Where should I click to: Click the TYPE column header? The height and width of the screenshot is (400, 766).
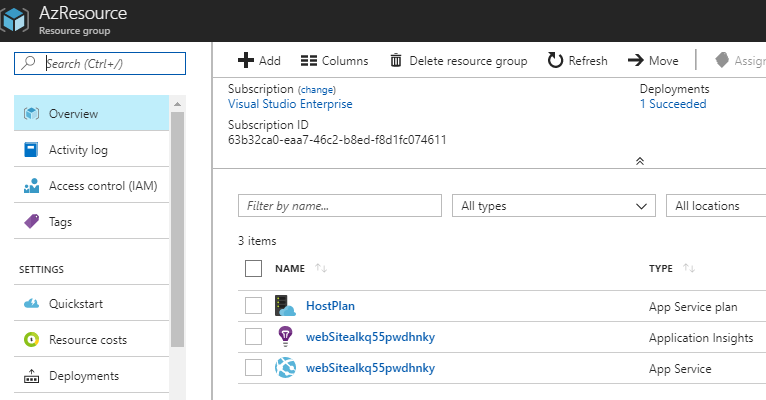coord(660,268)
